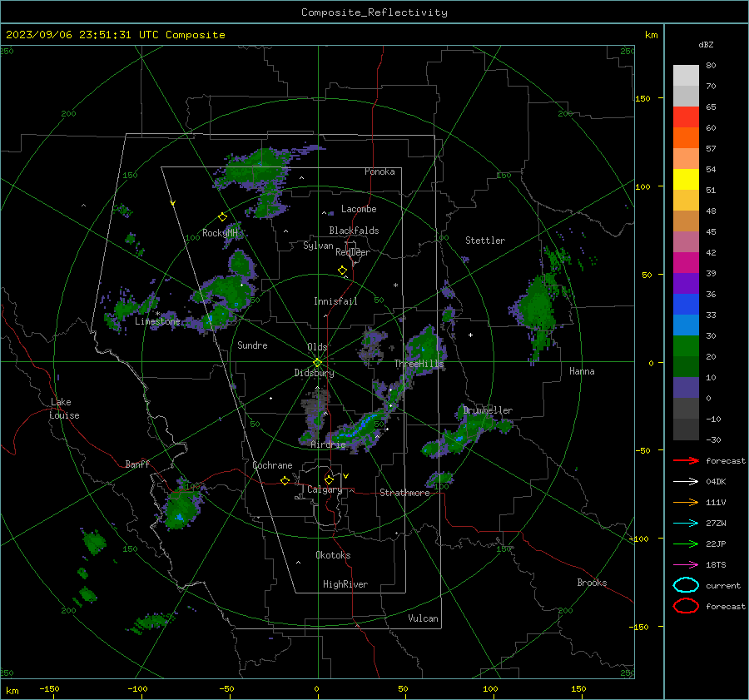This screenshot has height=700, width=749.
Task: Click the ThreeHills label
Action: [x=419, y=364]
